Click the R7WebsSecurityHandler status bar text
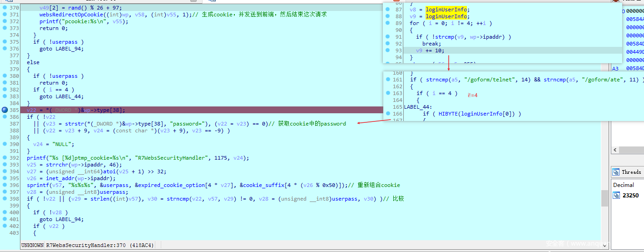This screenshot has width=644, height=252. (x=87, y=245)
